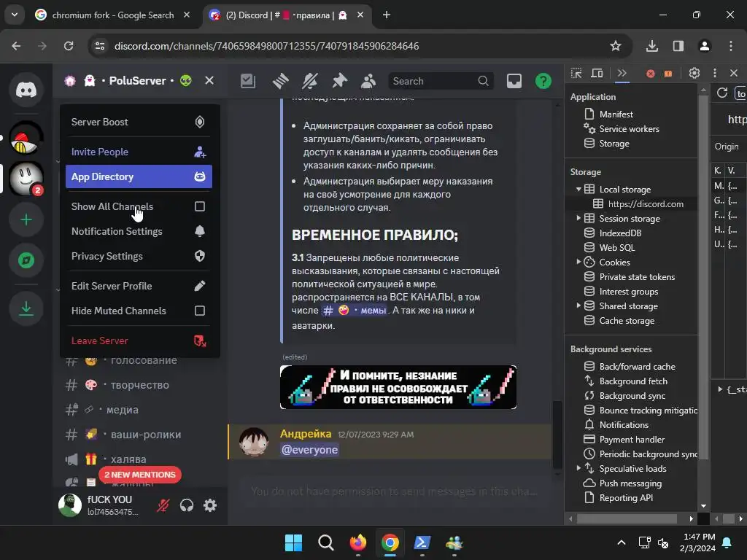Screen dimensions: 747x560
Task: Choose Invite People from server menu
Action: point(139,152)
